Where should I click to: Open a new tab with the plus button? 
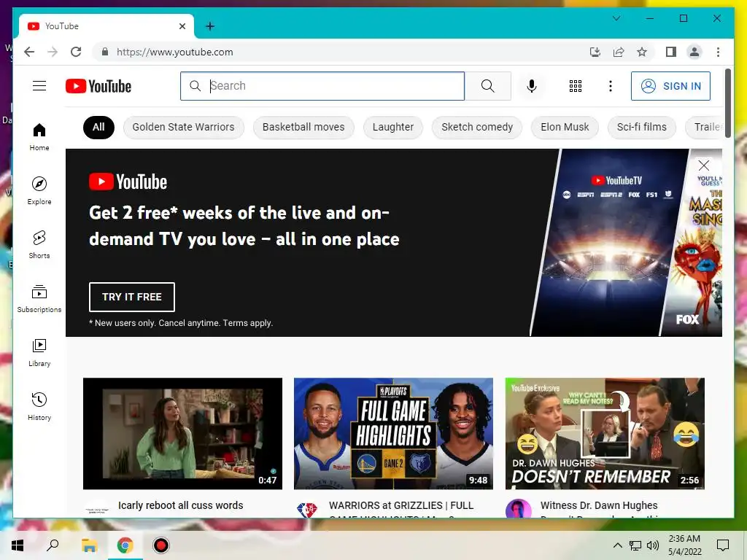(x=209, y=26)
